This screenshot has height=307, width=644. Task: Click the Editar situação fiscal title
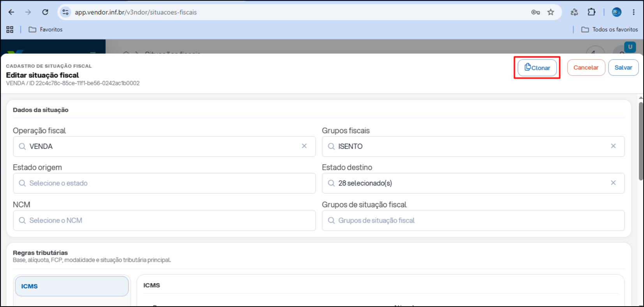point(42,75)
